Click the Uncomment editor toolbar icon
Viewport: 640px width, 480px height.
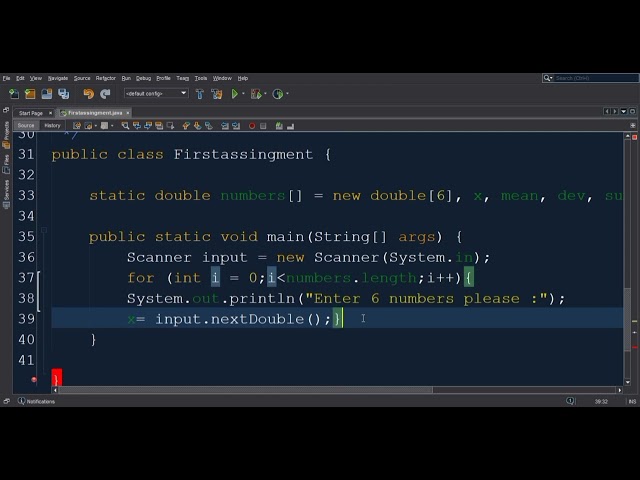291,126
